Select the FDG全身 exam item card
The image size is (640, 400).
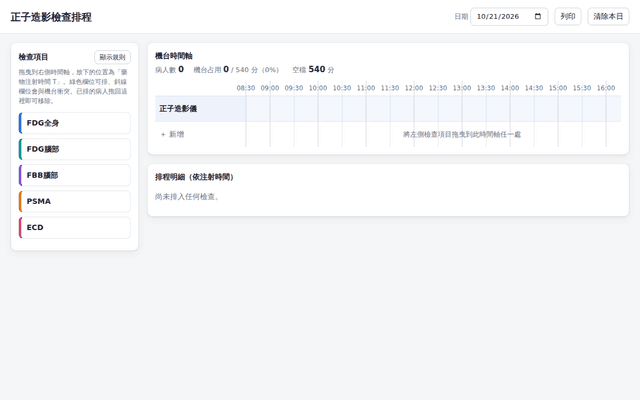(x=75, y=123)
